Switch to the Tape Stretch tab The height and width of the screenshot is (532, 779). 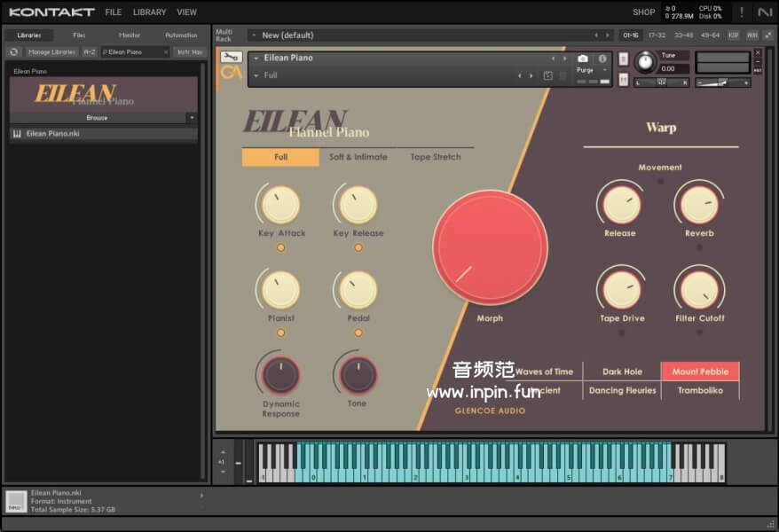[435, 158]
